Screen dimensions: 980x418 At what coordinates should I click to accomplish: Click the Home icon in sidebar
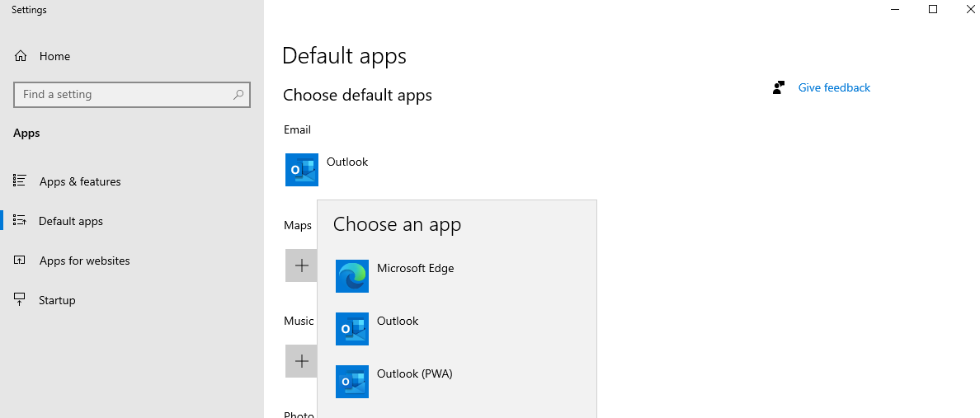pos(20,56)
